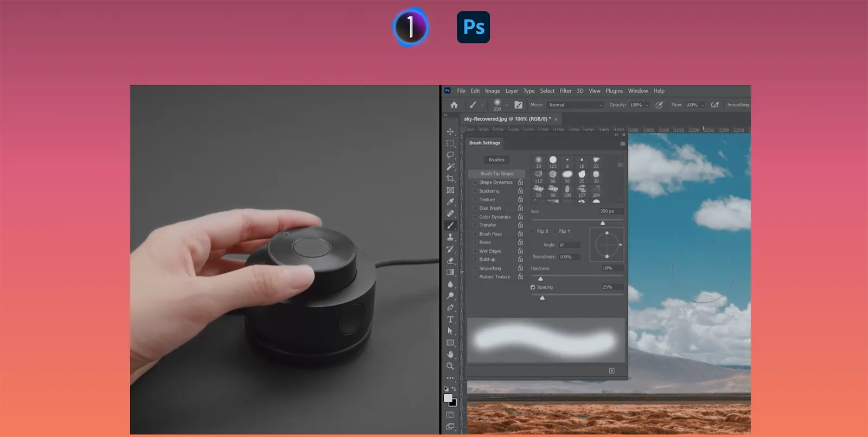Enable the Wet Edges checkbox
This screenshot has height=437, width=868.
coord(475,251)
